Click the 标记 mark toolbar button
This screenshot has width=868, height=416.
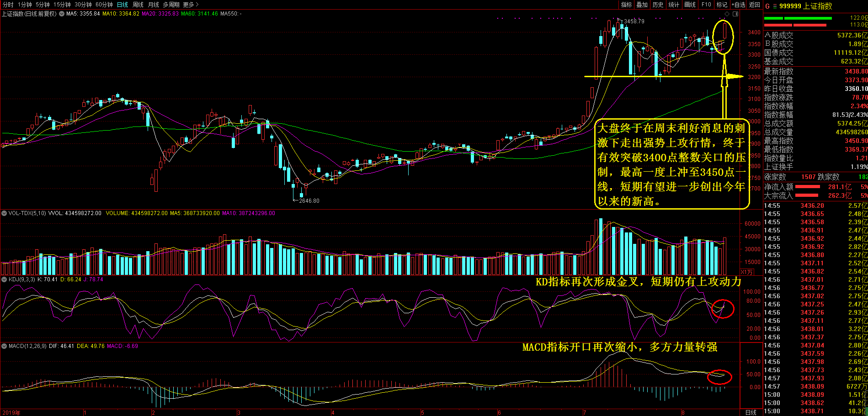click(x=722, y=5)
